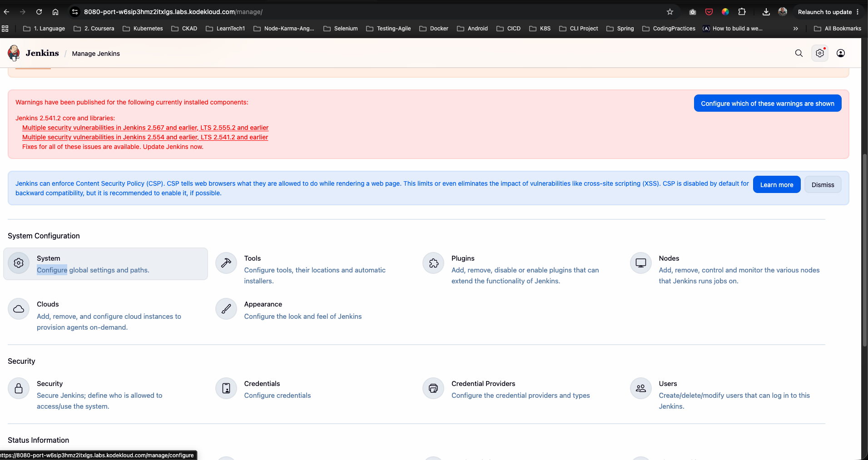Click the page vertical scrollbar

click(864, 250)
